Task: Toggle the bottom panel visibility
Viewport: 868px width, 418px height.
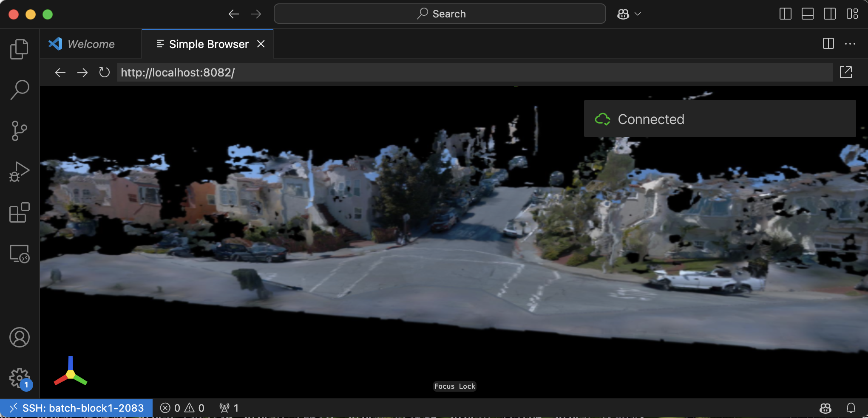Action: [x=807, y=14]
